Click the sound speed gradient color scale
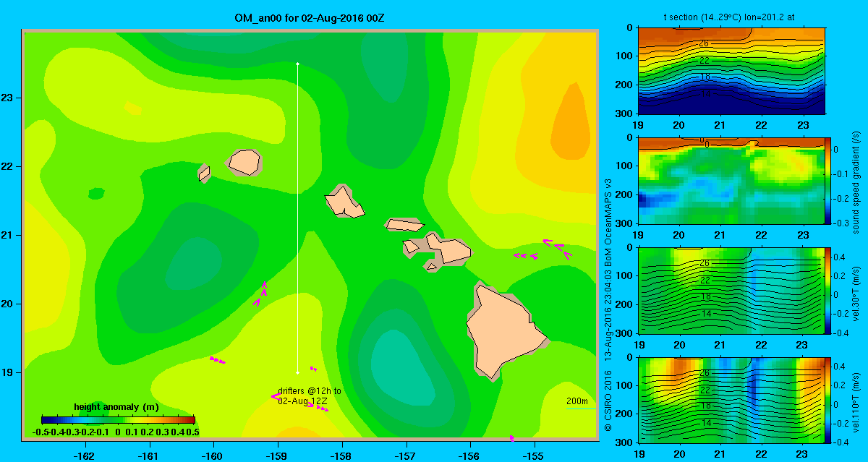Screen dimensions: 868x462 point(828,180)
